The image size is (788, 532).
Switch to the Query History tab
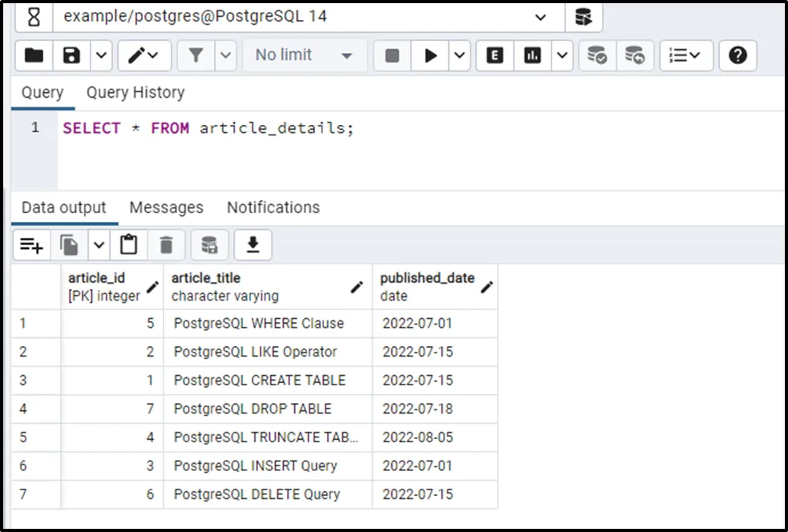point(135,92)
